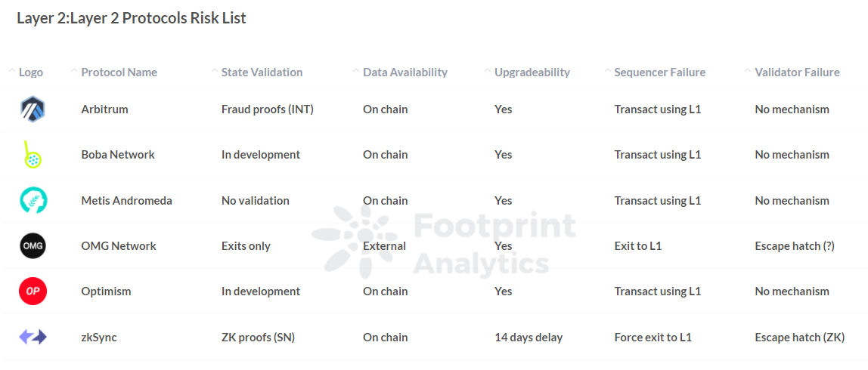Screen dimensions: 868x370
Task: Click the Boba Network logo icon
Action: (x=32, y=155)
